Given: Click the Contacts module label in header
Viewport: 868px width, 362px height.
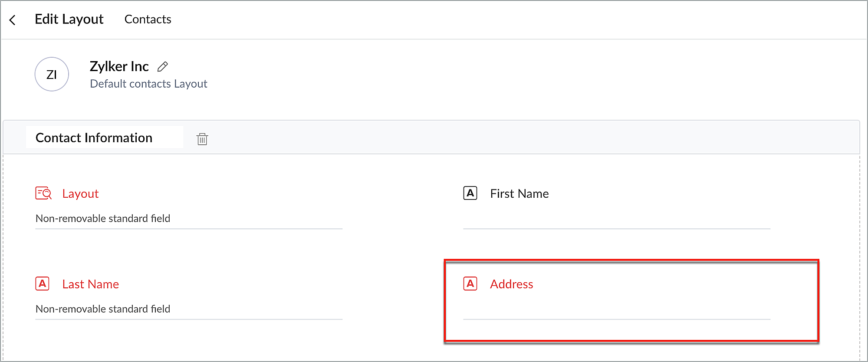Looking at the screenshot, I should [x=148, y=20].
